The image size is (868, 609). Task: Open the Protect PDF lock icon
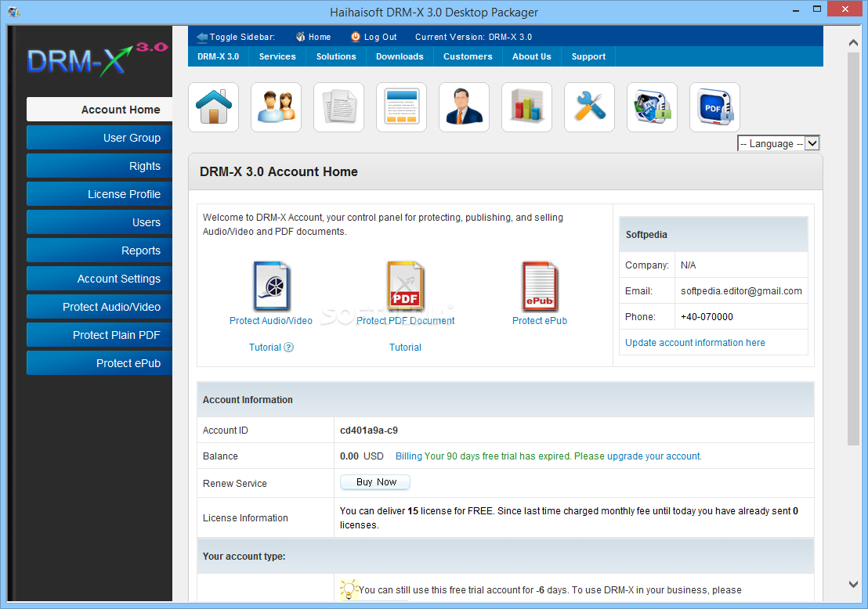(x=714, y=107)
